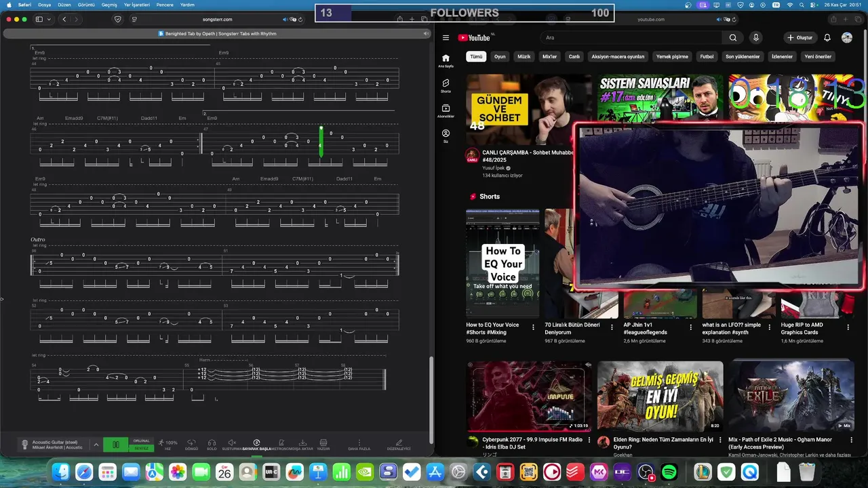Open YouTube notifications bell

(827, 38)
